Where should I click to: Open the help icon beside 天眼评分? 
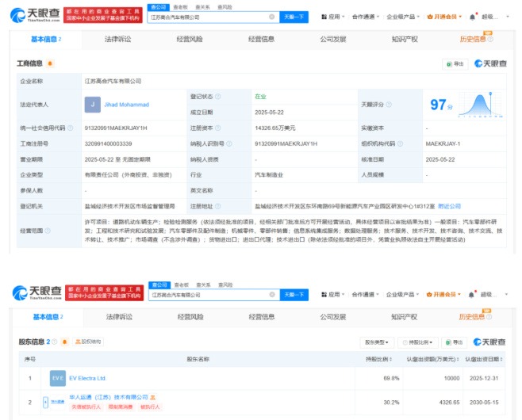point(389,105)
